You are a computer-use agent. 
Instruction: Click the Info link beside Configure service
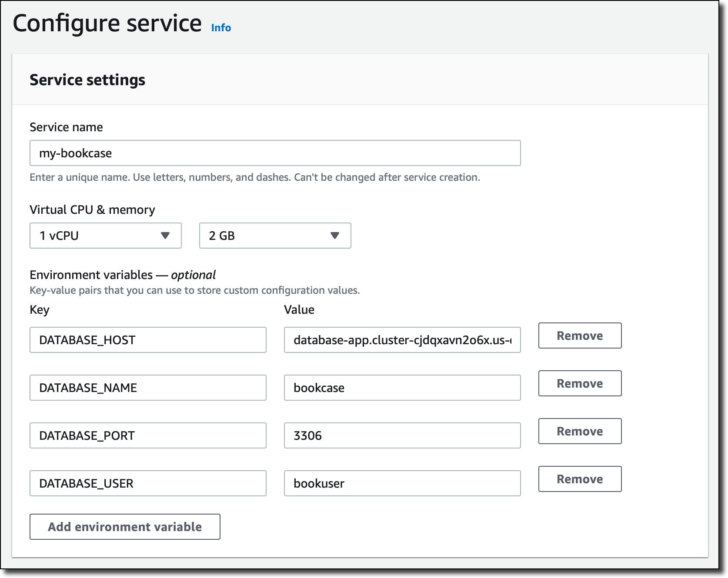pyautogui.click(x=221, y=28)
